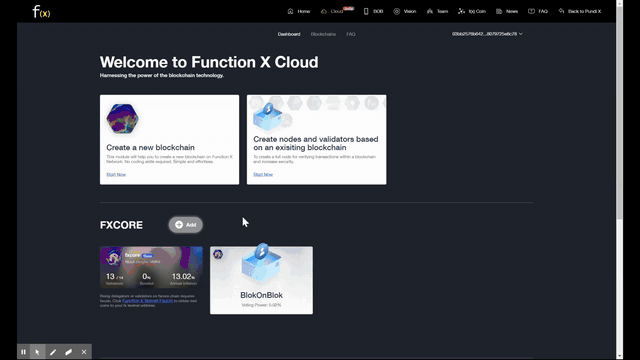The width and height of the screenshot is (640, 360).
Task: Switch to the Blockchains tab
Action: [323, 34]
